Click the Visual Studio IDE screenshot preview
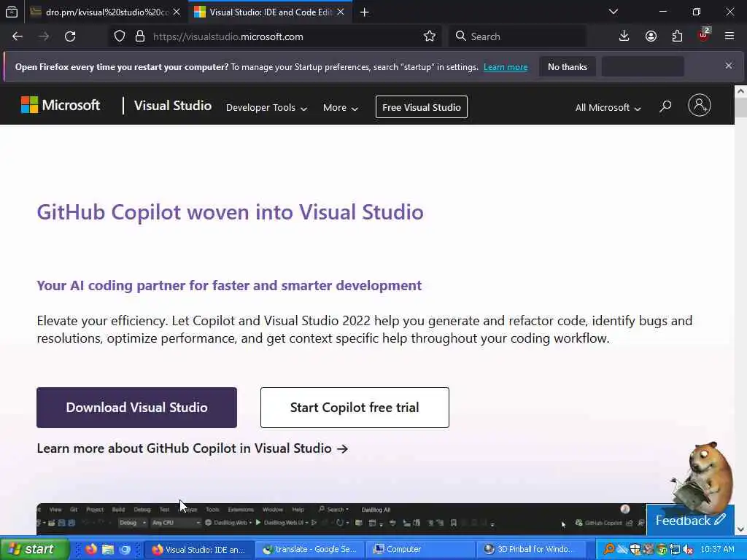The height and width of the screenshot is (560, 747). 341,519
